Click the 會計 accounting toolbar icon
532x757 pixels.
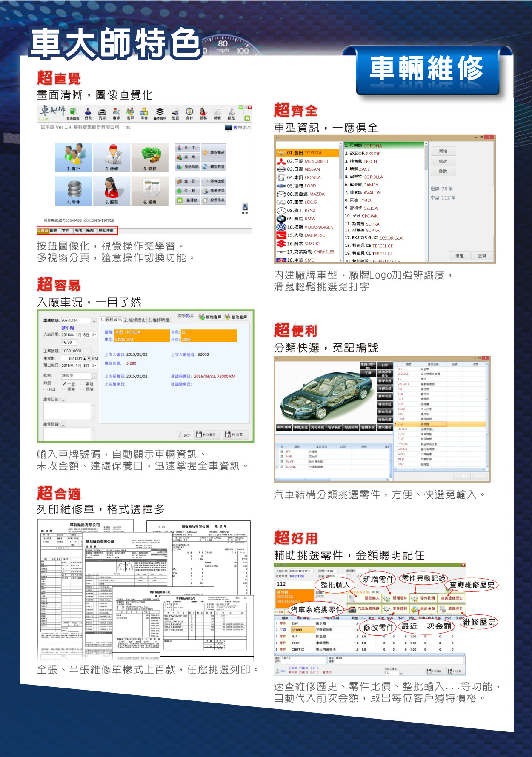pos(189,114)
